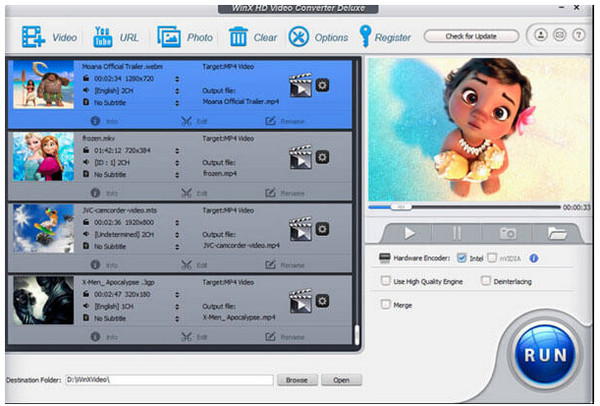Open the user account icon
This screenshot has width=600, height=406.
click(x=541, y=35)
